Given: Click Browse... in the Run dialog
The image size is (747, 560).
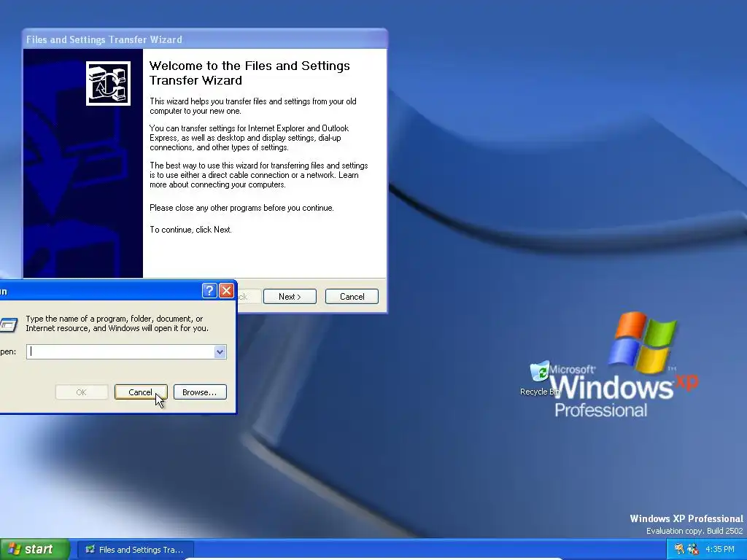Looking at the screenshot, I should click(x=200, y=392).
